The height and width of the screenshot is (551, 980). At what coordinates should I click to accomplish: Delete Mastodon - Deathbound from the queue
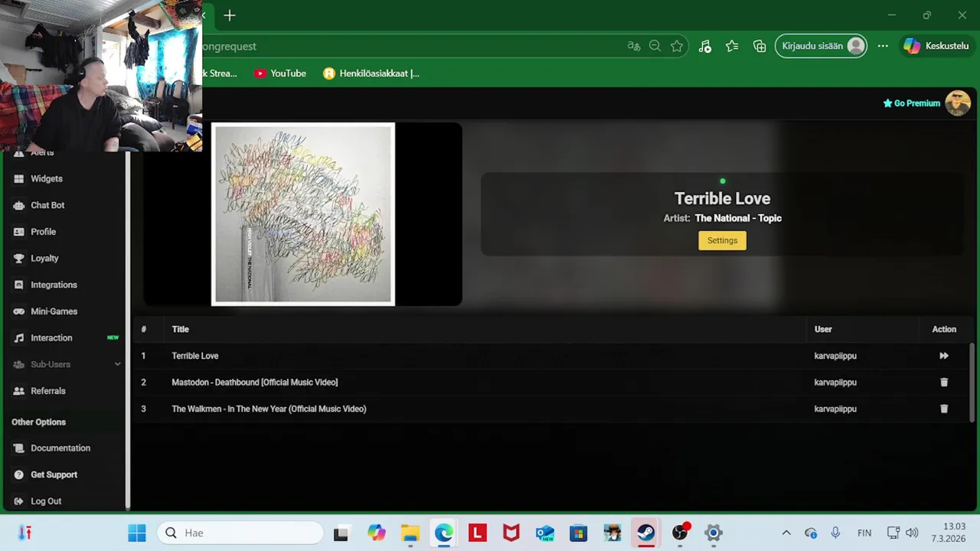tap(944, 382)
